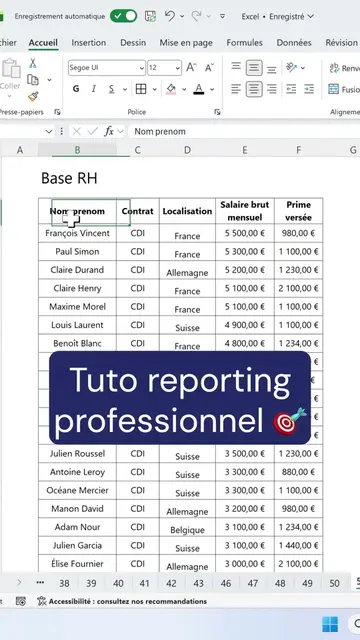The height and width of the screenshot is (640, 360).
Task: Click the wrap text Renvoyer button
Action: coord(344,68)
